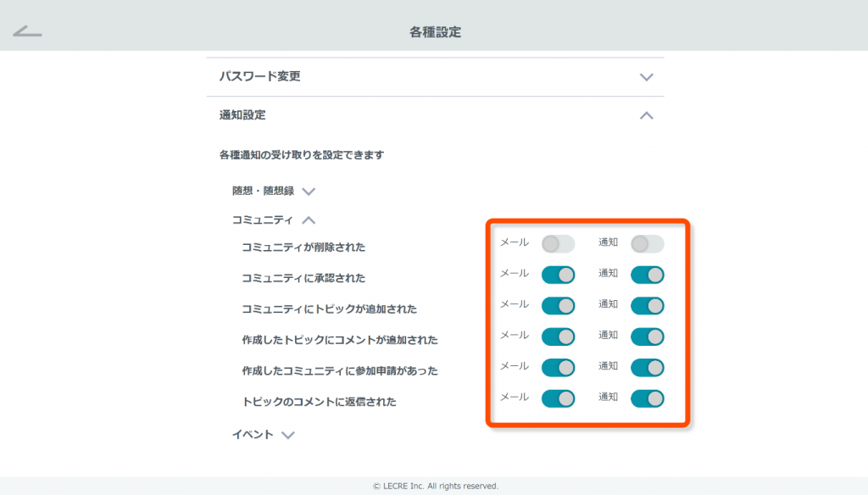Image resolution: width=868 pixels, height=495 pixels.
Task: Expand the パスワード変更 section chevron
Action: (x=646, y=77)
